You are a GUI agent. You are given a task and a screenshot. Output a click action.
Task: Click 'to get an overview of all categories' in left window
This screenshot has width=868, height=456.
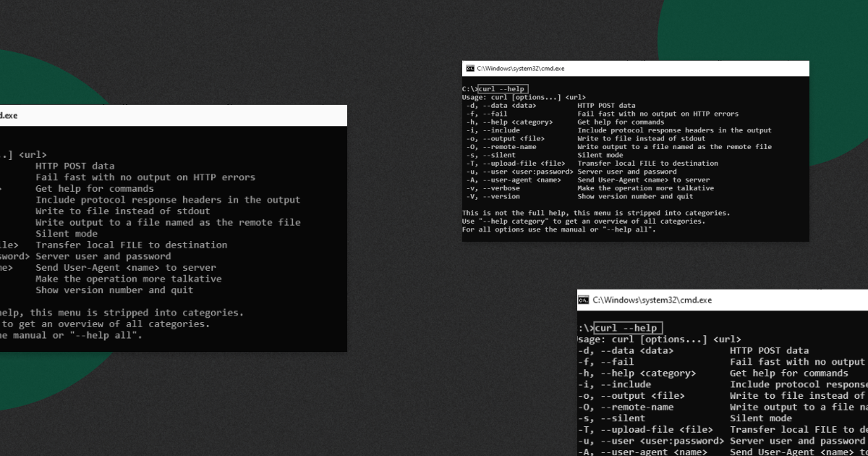[106, 324]
